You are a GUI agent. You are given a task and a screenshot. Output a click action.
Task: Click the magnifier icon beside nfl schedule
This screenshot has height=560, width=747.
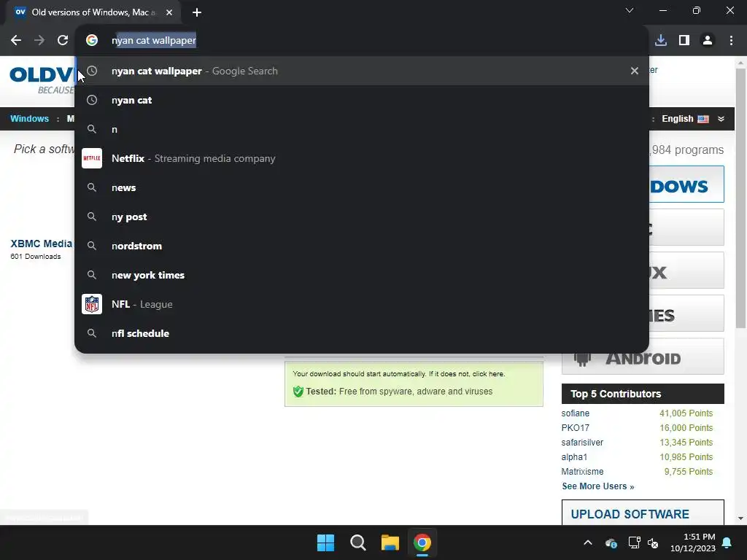[92, 333]
